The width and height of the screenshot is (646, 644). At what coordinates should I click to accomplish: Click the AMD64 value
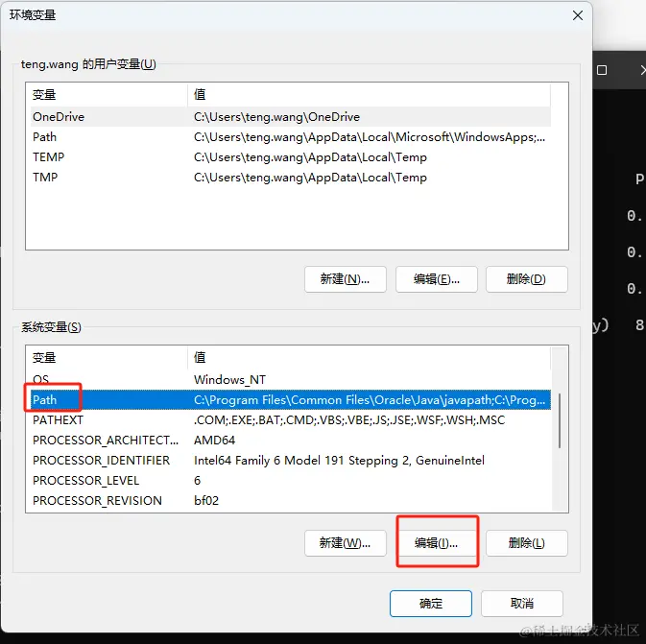(215, 440)
